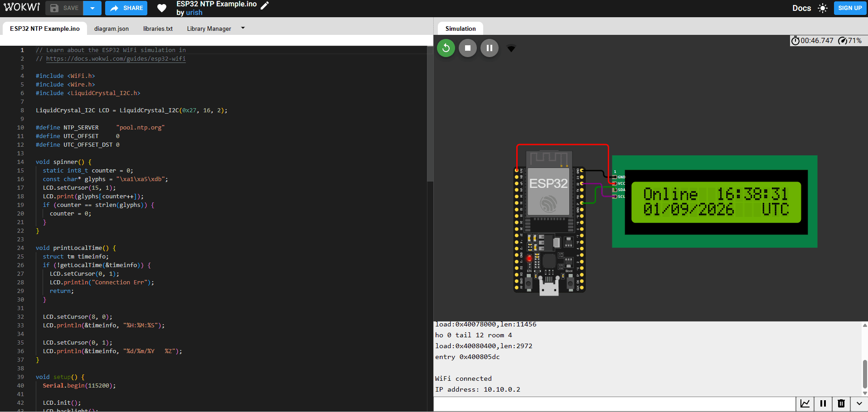Toggle light/dark theme sun icon
This screenshot has height=412, width=868.
click(x=822, y=8)
